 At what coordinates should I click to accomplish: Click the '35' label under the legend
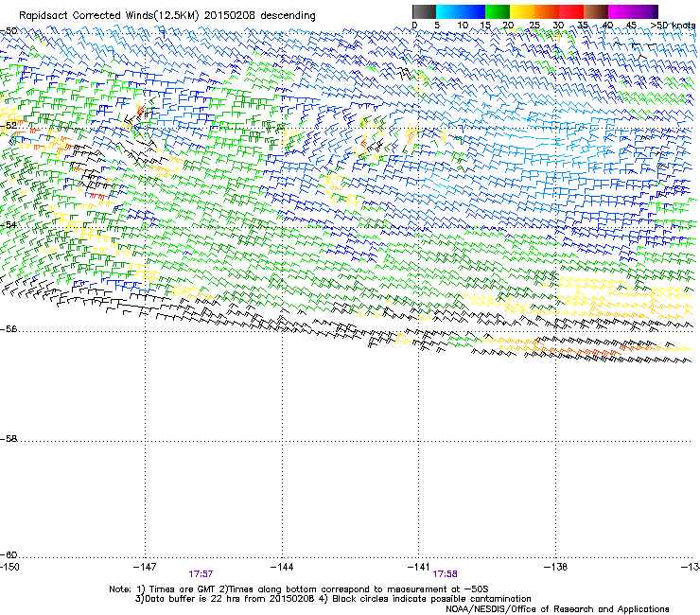point(583,26)
